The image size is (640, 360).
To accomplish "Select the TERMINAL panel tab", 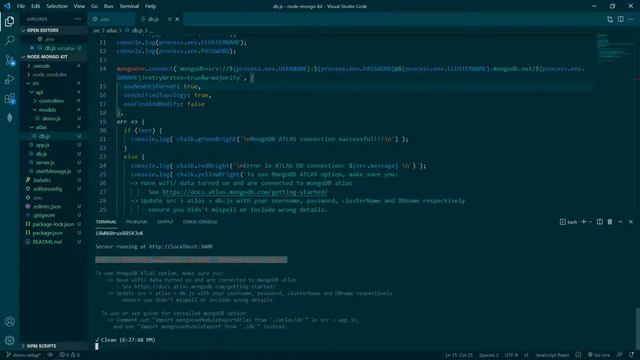I will [106, 222].
